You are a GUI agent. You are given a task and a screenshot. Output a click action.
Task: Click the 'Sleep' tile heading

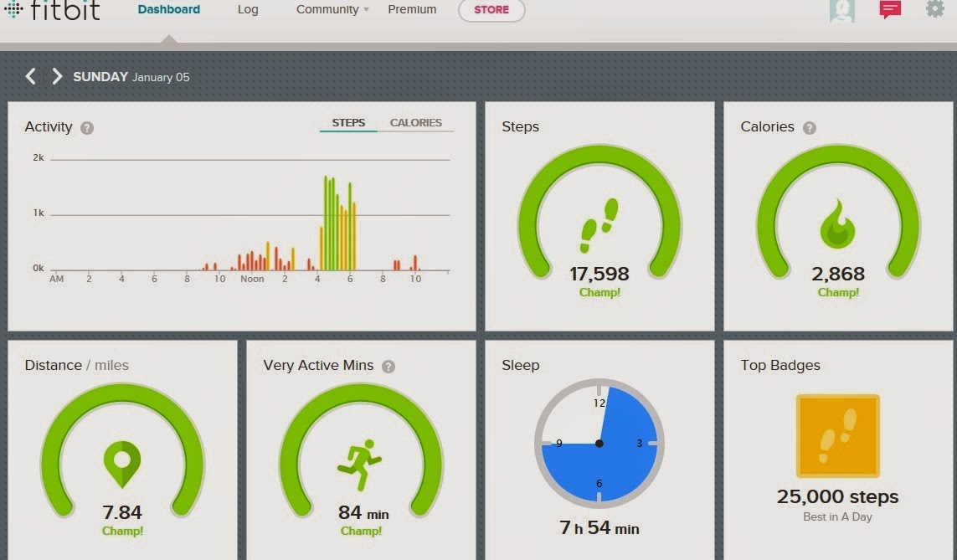pyautogui.click(x=521, y=366)
